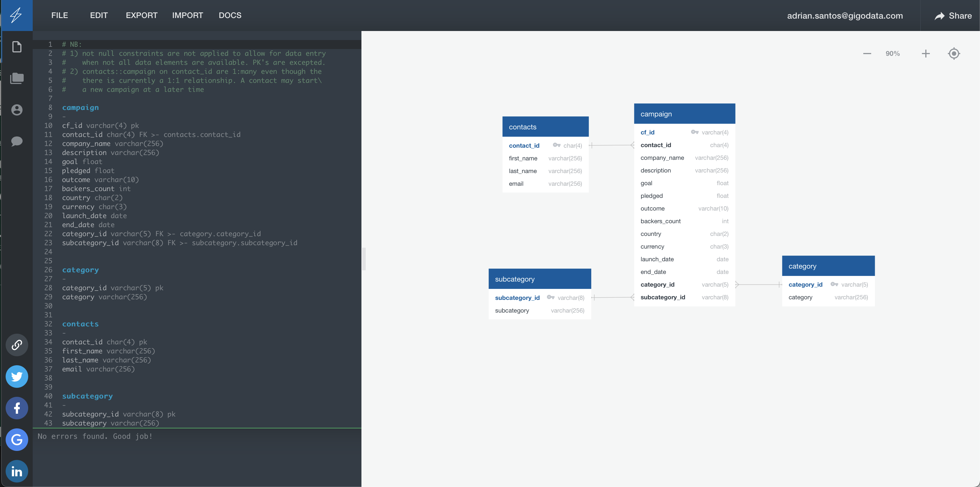The height and width of the screenshot is (487, 980).
Task: Click the lightning bolt app icon
Action: point(16,15)
